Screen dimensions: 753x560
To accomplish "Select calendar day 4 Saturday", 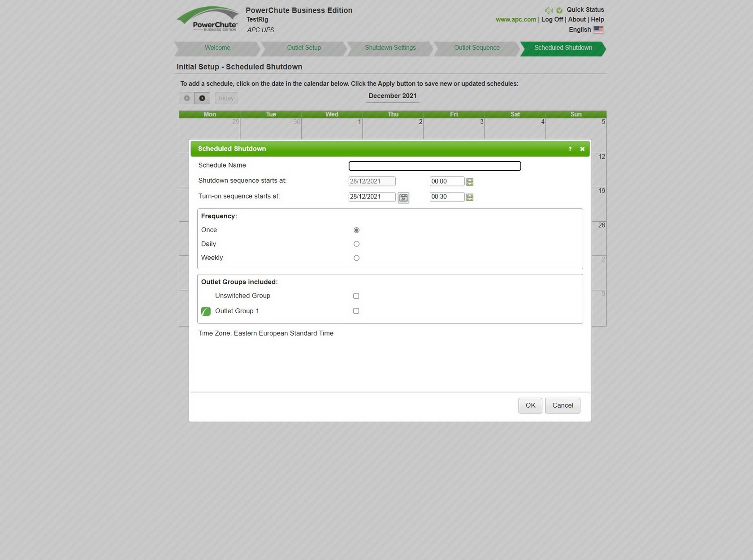I will pyautogui.click(x=515, y=129).
